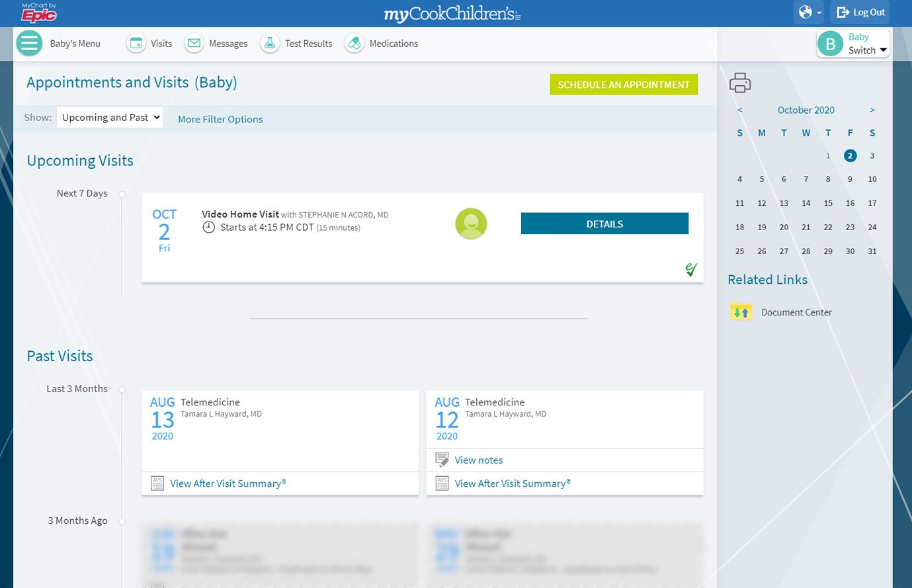Screen dimensions: 912x588
Task: Click the eCheck-in green checkmark icon
Action: [x=691, y=269]
